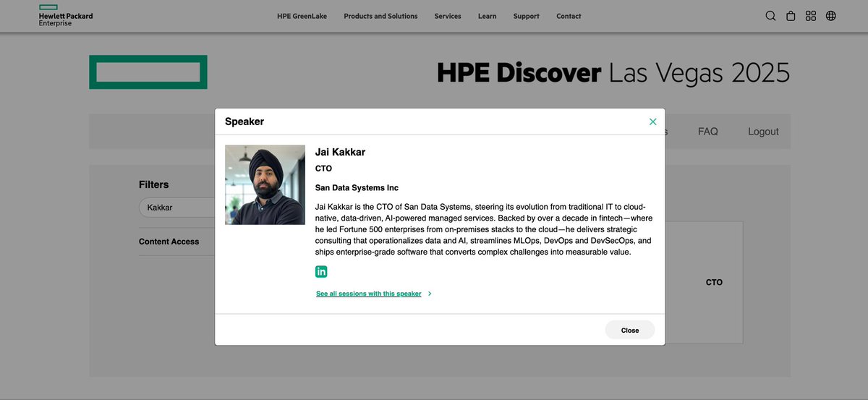Open speaker's LinkedIn profile icon
This screenshot has width=868, height=400.
(x=321, y=271)
